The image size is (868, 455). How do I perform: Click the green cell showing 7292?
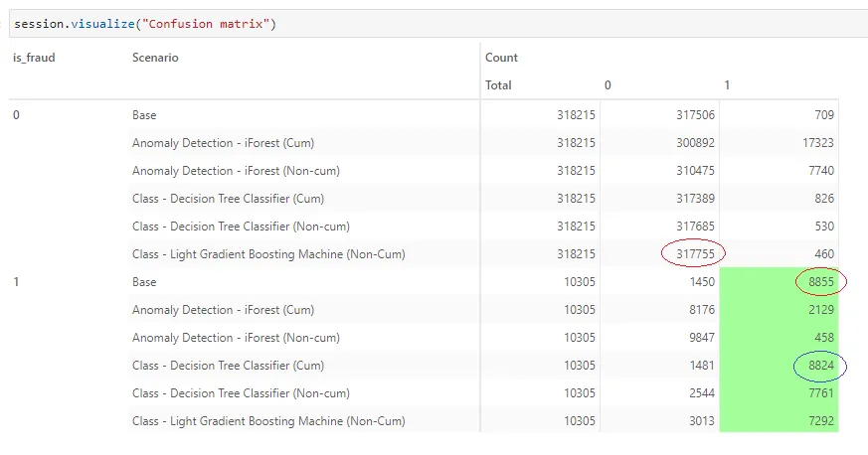[820, 420]
